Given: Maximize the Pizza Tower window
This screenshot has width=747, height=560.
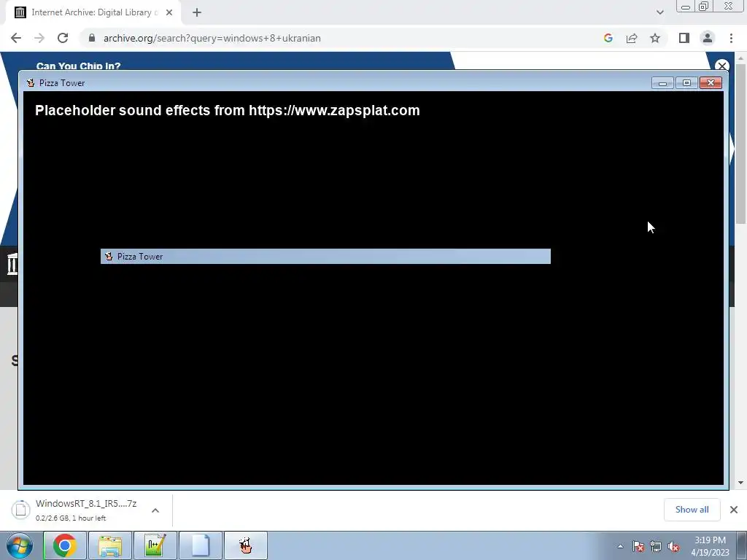Looking at the screenshot, I should (686, 83).
